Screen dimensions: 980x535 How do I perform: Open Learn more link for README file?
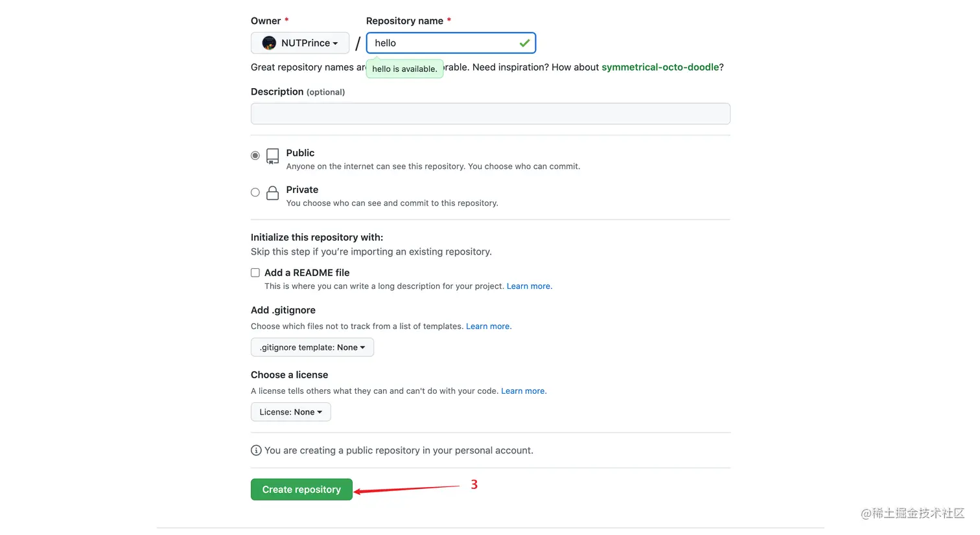(529, 286)
